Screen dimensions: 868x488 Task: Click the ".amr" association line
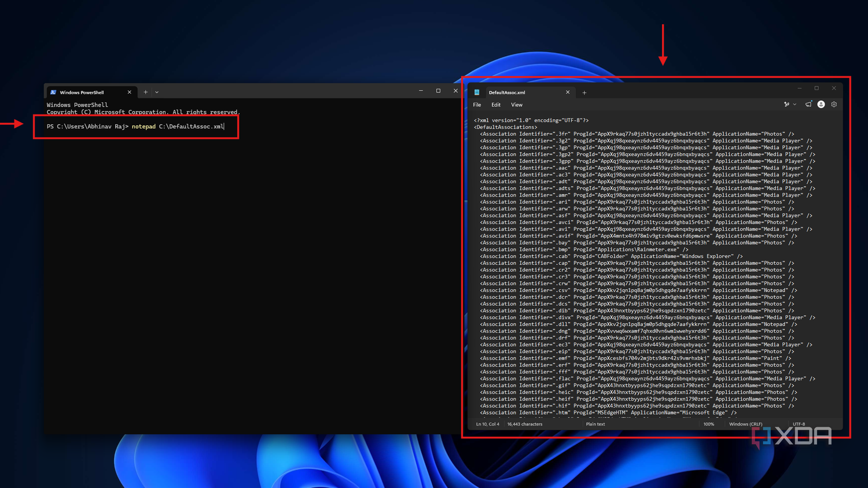pyautogui.click(x=646, y=195)
